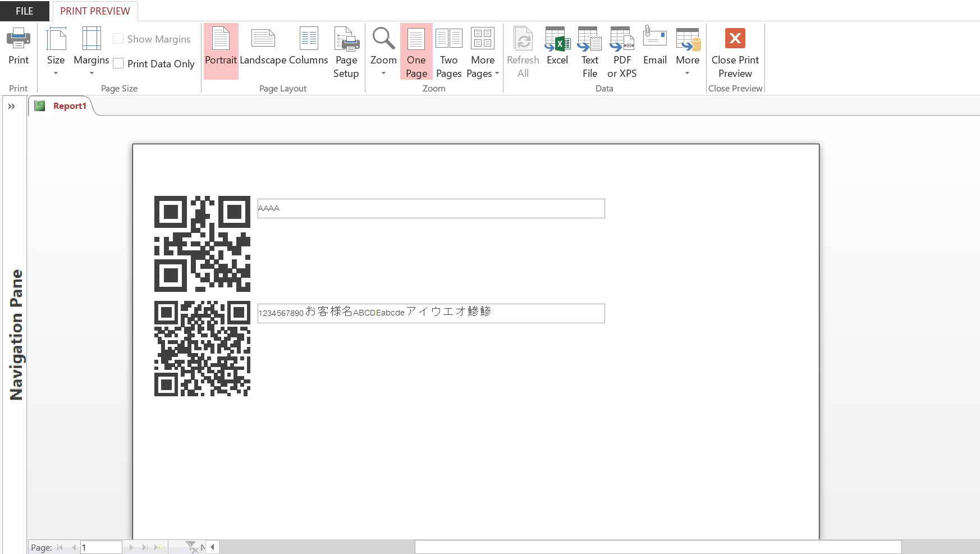Enable Print Data Only checkbox

tap(118, 63)
